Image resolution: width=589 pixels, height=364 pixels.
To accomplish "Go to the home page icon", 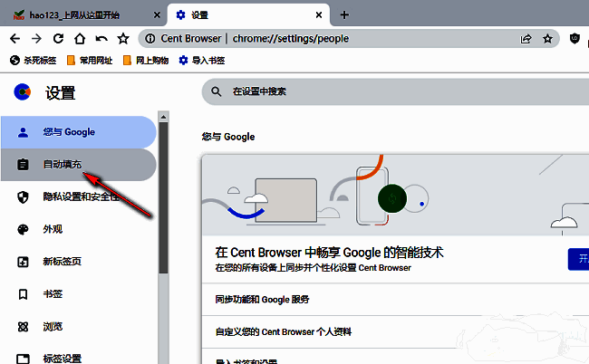I will 80,39.
